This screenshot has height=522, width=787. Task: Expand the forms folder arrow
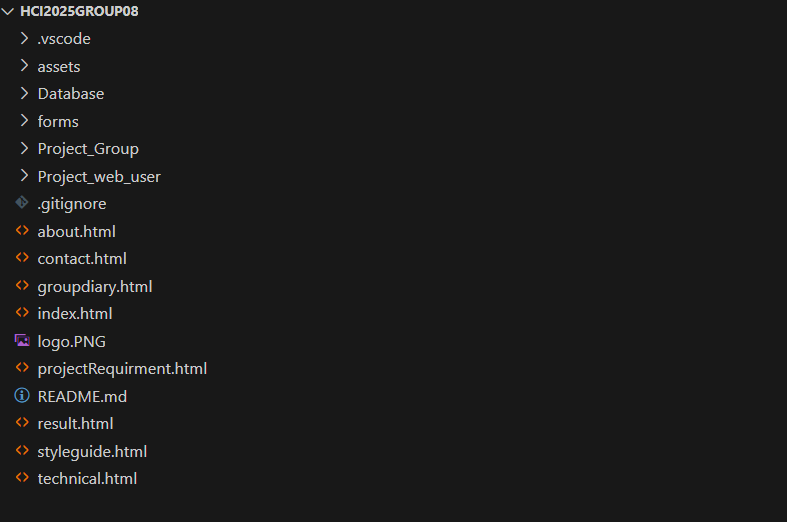pyautogui.click(x=25, y=121)
